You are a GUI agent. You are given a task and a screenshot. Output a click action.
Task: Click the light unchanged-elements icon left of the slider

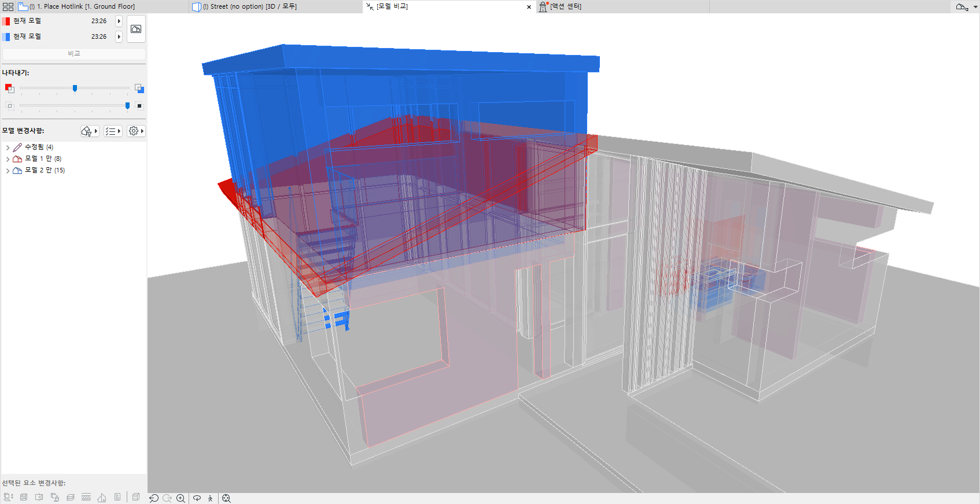[x=9, y=105]
